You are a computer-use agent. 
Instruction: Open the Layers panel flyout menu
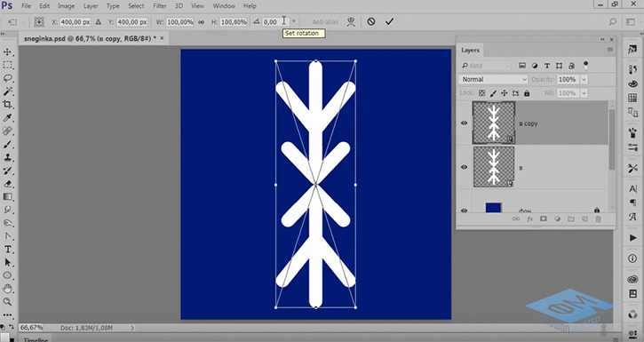pos(610,50)
